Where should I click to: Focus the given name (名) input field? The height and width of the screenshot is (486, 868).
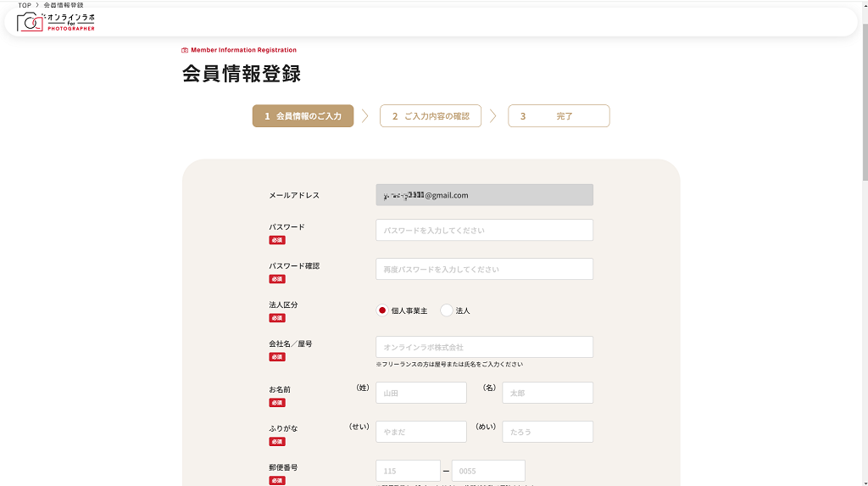coord(548,393)
